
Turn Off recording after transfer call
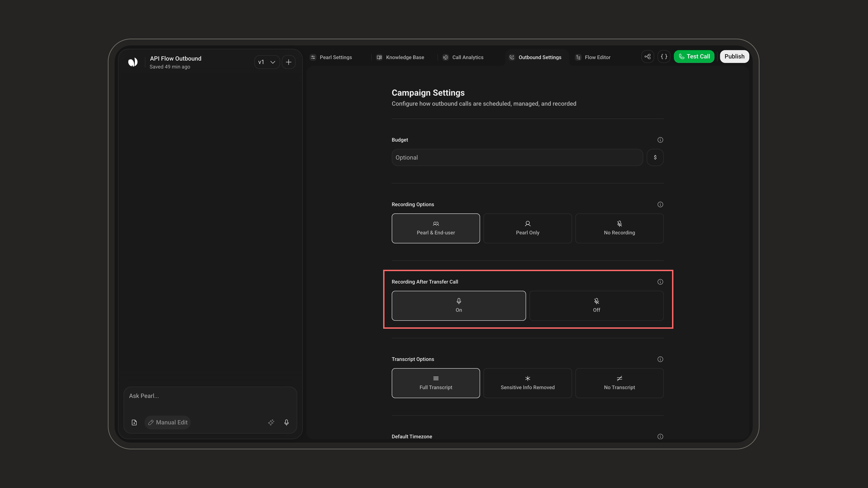click(x=596, y=306)
